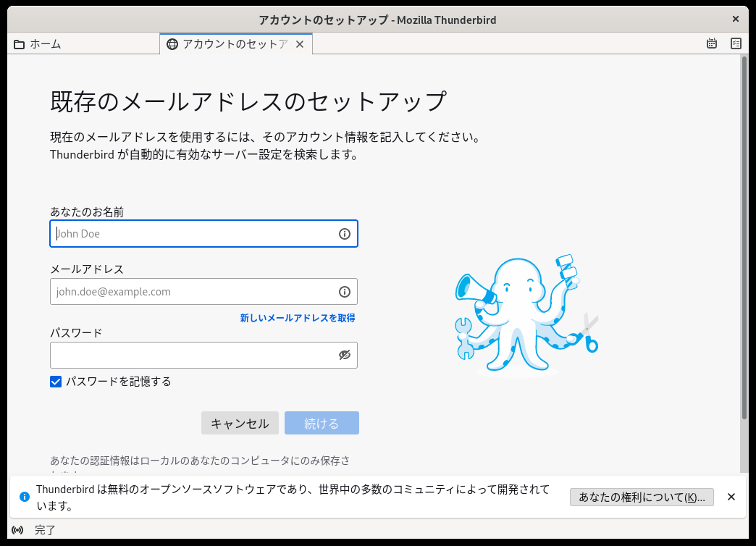
Task: Focus the メールアドレス input field
Action: (x=204, y=292)
